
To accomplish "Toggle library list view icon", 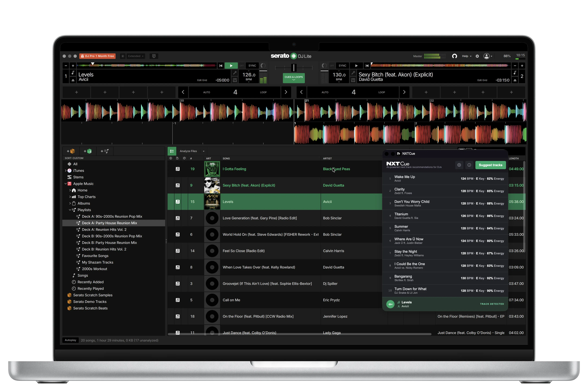I will pos(172,151).
